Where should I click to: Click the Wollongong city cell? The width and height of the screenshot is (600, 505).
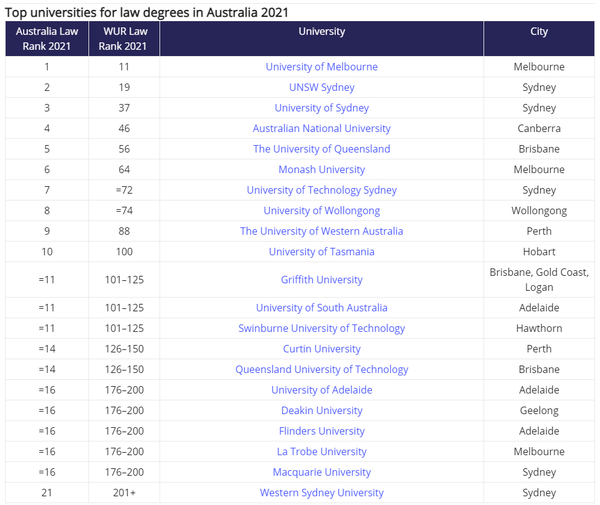tap(539, 211)
